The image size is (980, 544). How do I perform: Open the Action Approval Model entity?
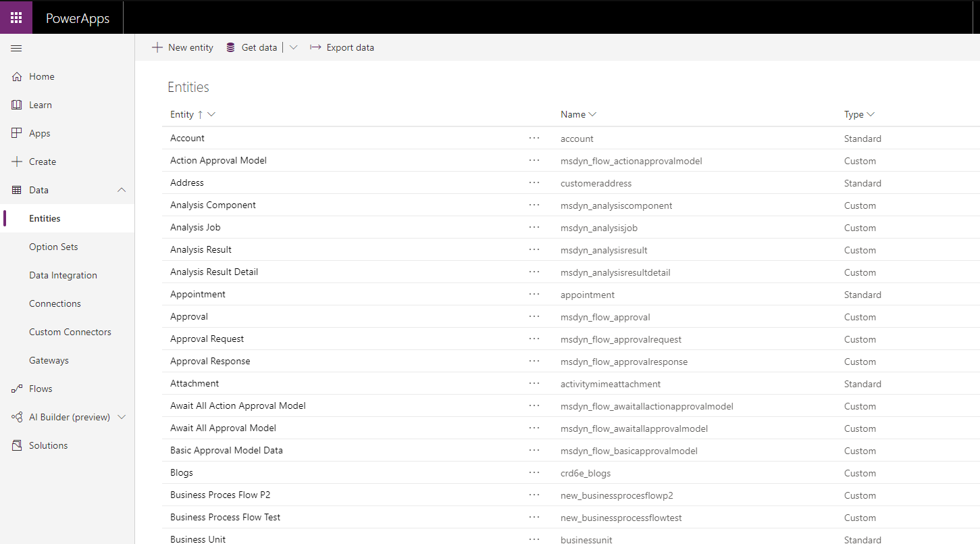click(218, 161)
